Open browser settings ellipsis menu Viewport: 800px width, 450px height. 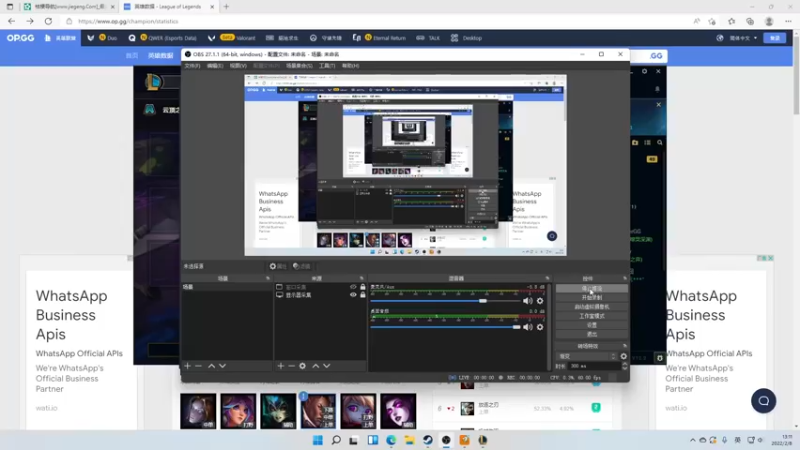(x=788, y=21)
